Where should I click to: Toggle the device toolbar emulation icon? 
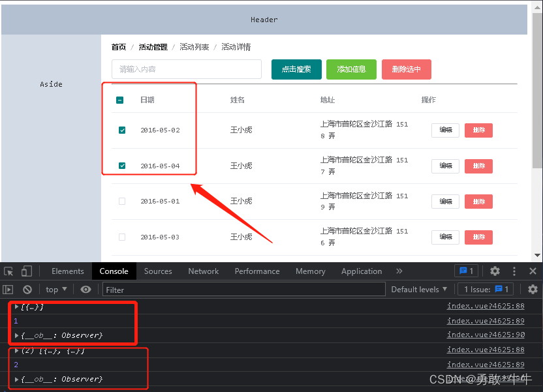coord(26,270)
